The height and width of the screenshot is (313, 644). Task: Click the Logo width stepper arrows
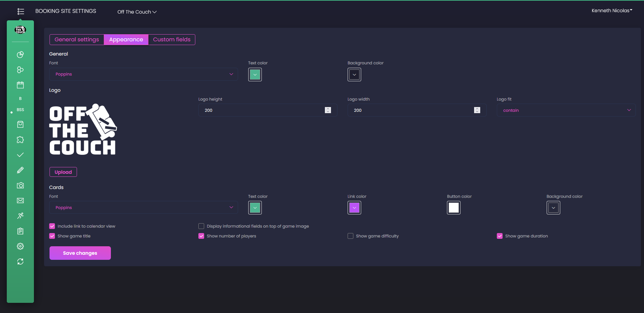click(477, 110)
